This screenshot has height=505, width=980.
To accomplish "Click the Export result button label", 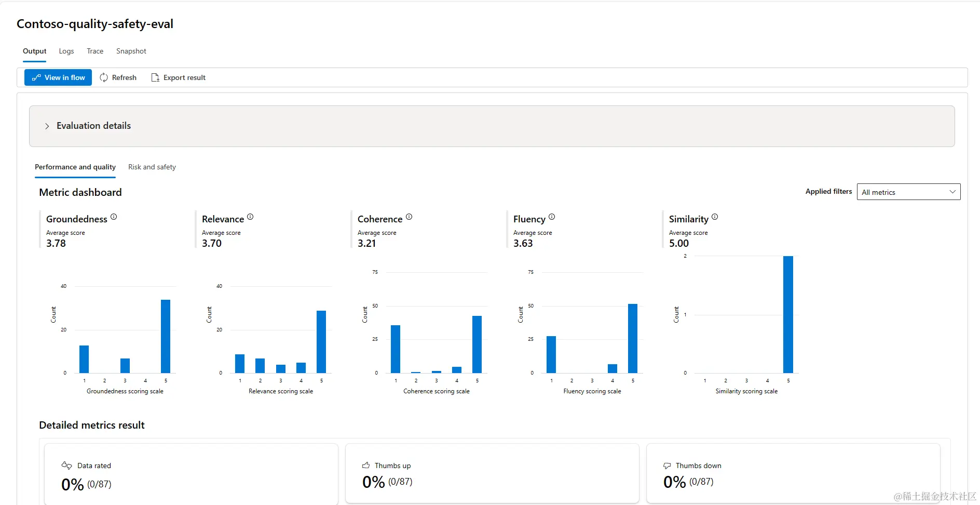I will 184,77.
